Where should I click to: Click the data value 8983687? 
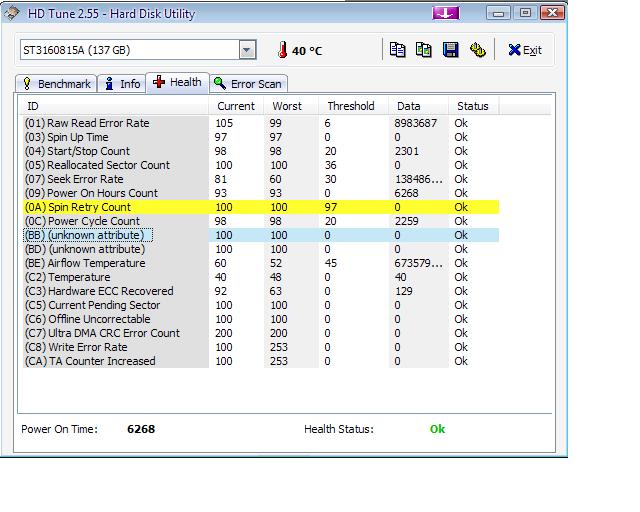(416, 123)
